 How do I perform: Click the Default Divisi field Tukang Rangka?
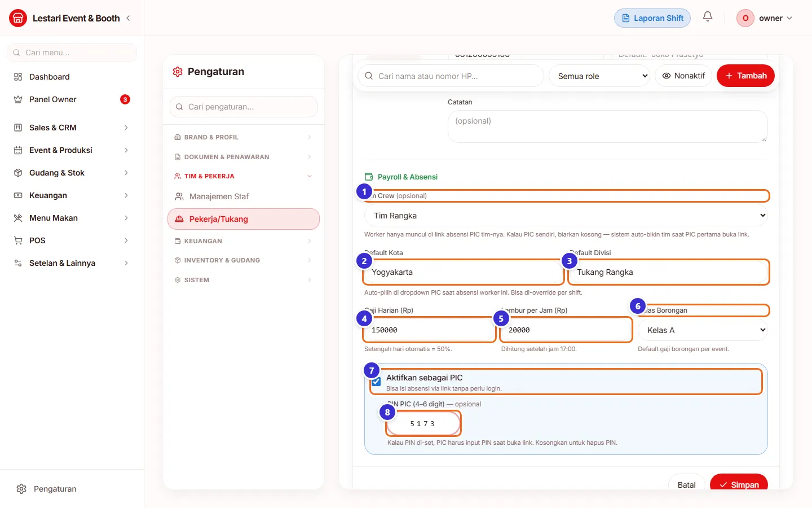pos(668,272)
